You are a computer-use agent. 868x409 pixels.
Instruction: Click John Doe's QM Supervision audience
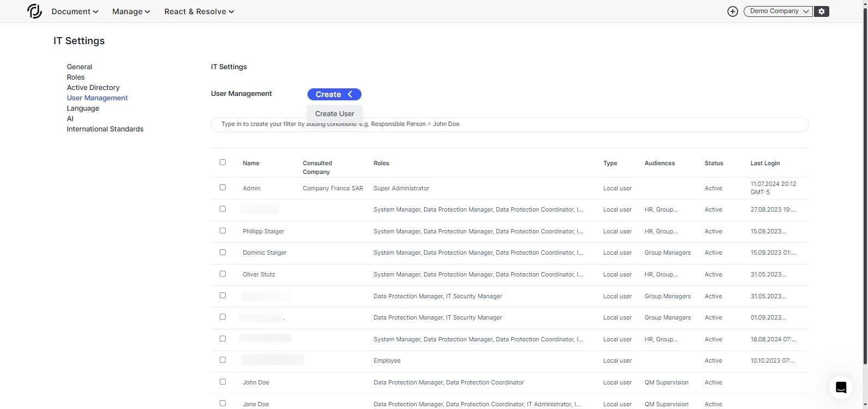point(666,382)
